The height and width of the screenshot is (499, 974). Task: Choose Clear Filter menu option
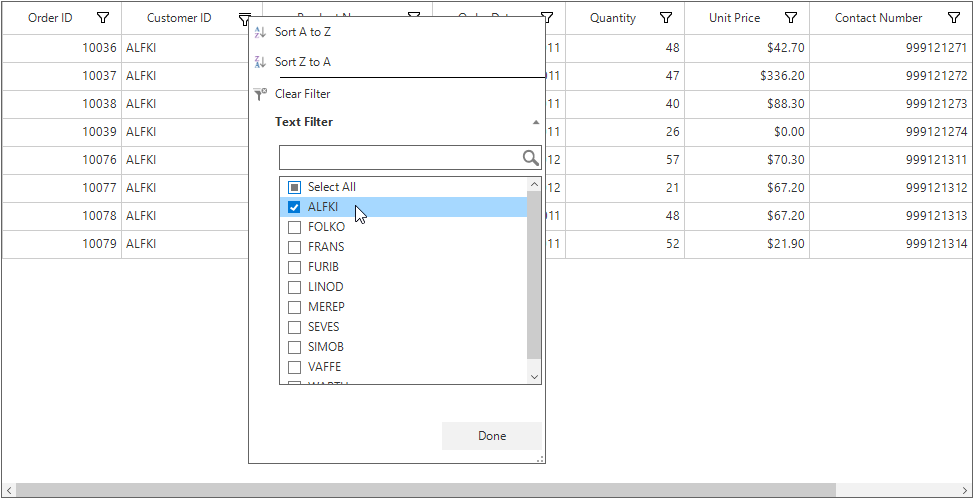click(303, 94)
